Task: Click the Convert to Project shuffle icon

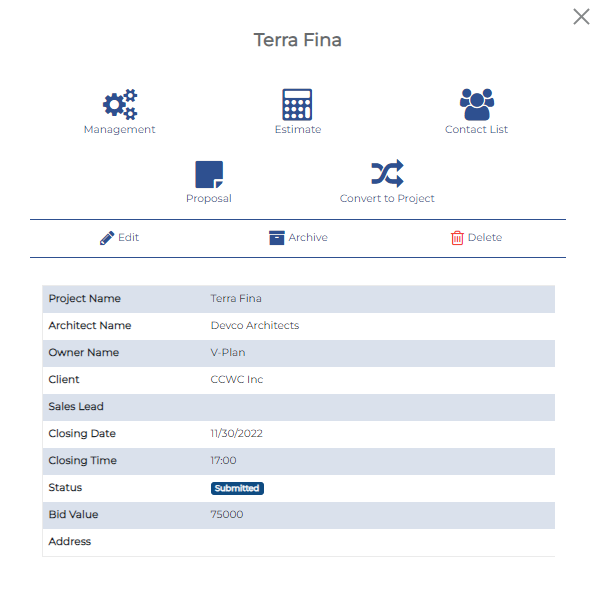Action: 387,173
